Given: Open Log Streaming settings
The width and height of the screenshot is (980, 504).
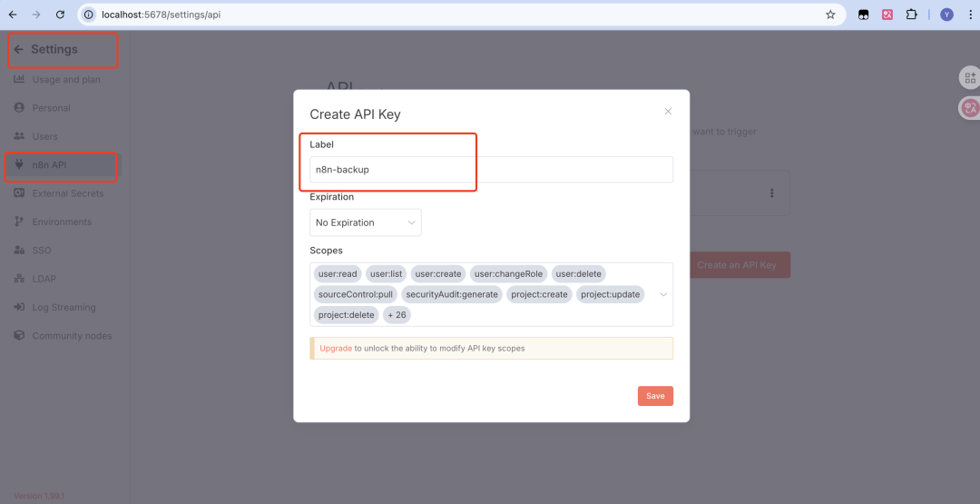Looking at the screenshot, I should [64, 307].
